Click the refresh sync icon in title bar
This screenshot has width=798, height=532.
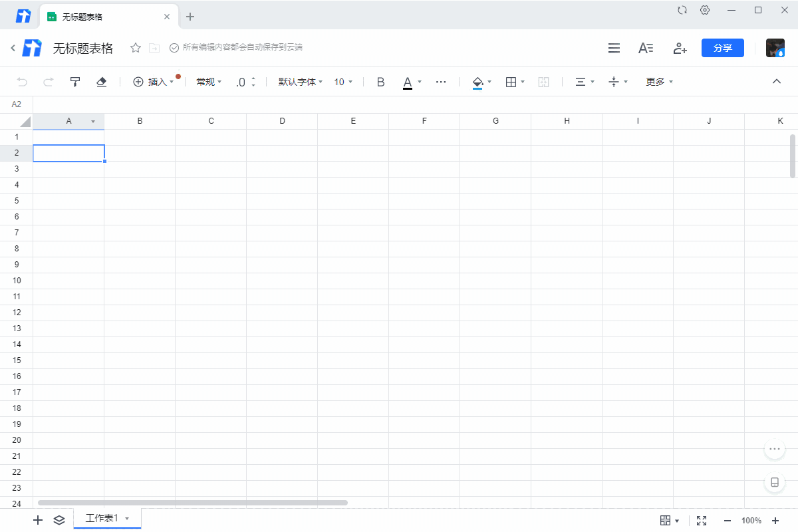pyautogui.click(x=682, y=10)
